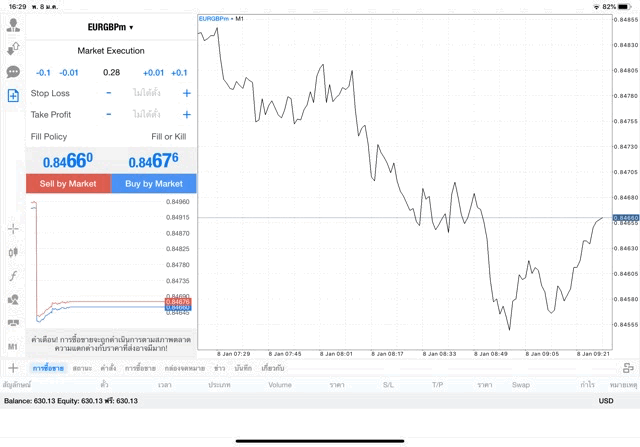The width and height of the screenshot is (640, 447).
Task: Select the new order icon
Action: 13,96
